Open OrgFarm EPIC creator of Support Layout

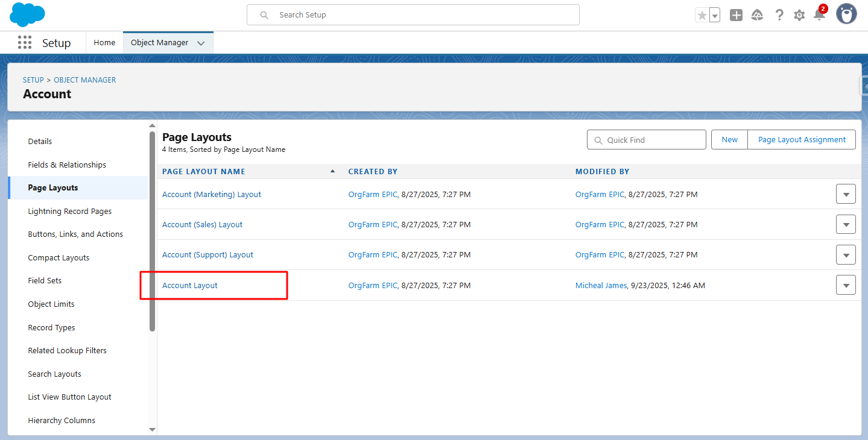click(x=373, y=255)
